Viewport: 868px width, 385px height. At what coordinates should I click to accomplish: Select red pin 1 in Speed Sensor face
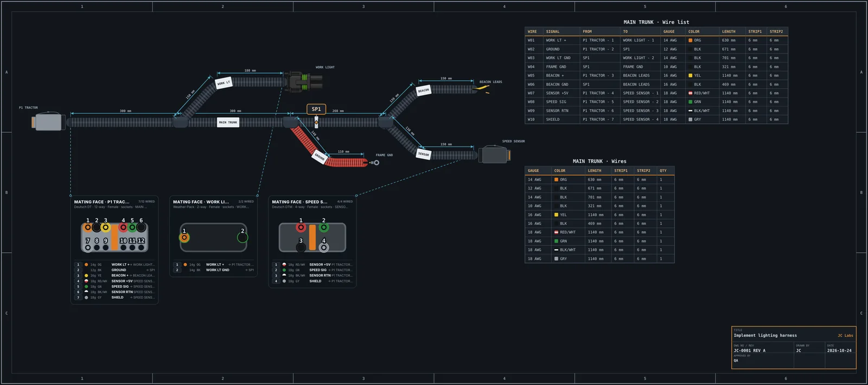[x=301, y=227]
